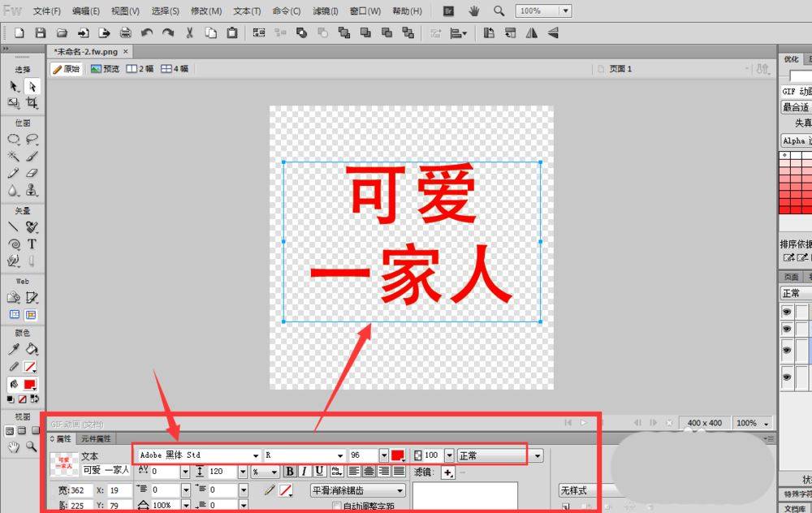Open the 正常 blend mode dropdown

click(538, 456)
